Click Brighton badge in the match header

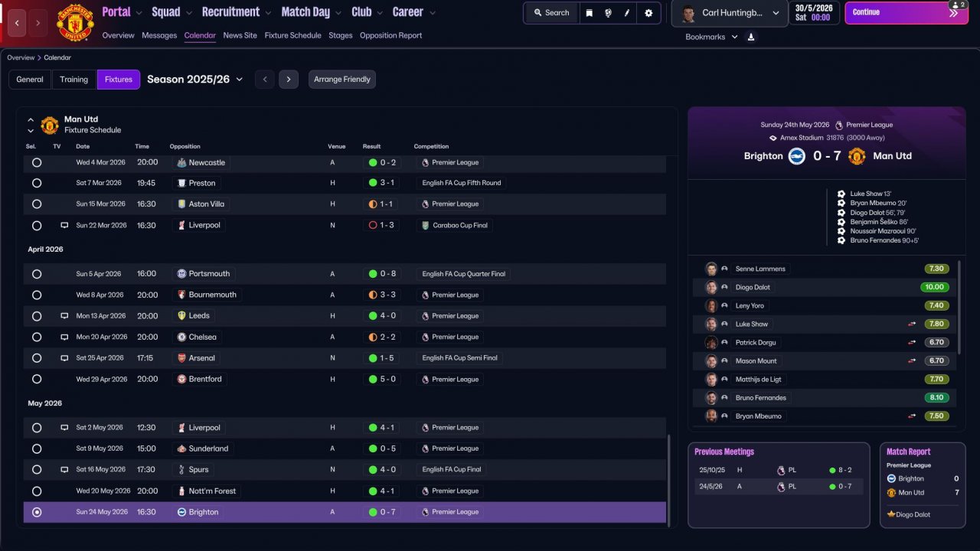(x=797, y=156)
